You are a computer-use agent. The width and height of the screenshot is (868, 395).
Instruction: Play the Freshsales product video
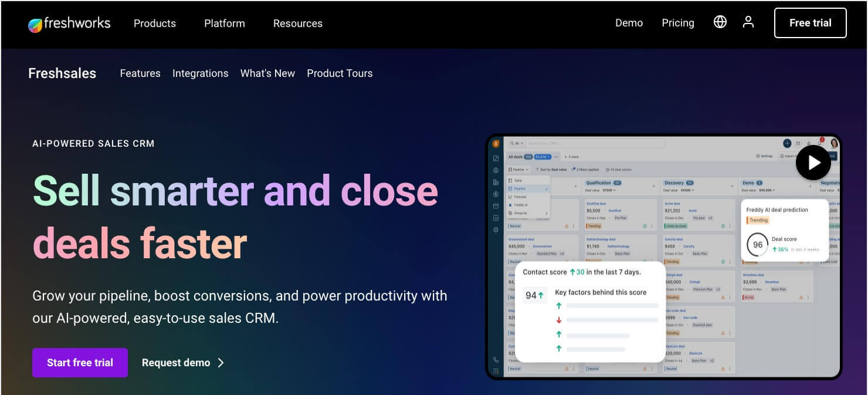click(813, 163)
